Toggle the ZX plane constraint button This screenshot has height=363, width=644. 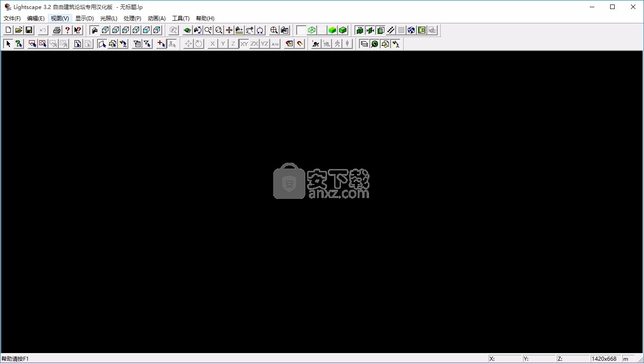point(254,44)
